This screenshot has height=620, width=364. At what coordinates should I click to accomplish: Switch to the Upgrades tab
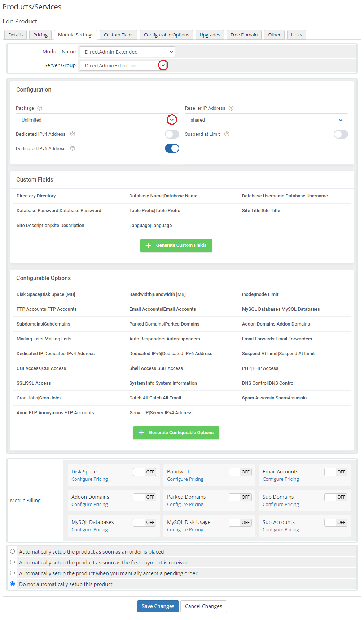coord(210,35)
